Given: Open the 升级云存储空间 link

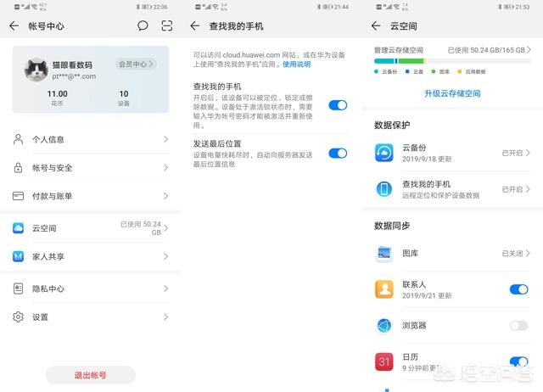Looking at the screenshot, I should [x=452, y=93].
